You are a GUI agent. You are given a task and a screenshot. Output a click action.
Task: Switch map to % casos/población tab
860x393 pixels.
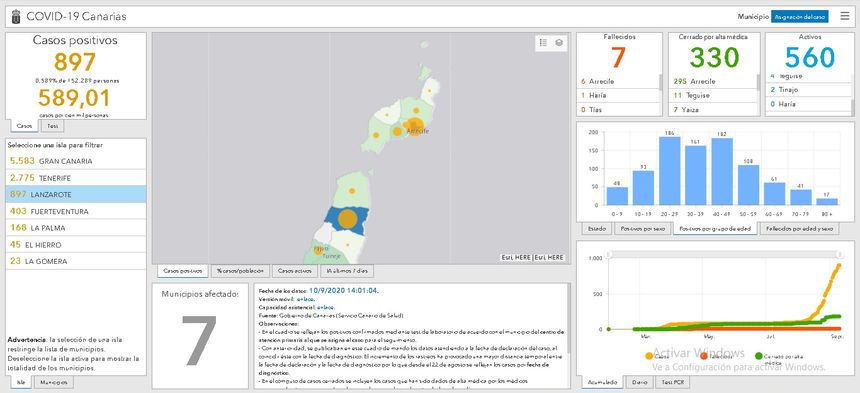[241, 271]
